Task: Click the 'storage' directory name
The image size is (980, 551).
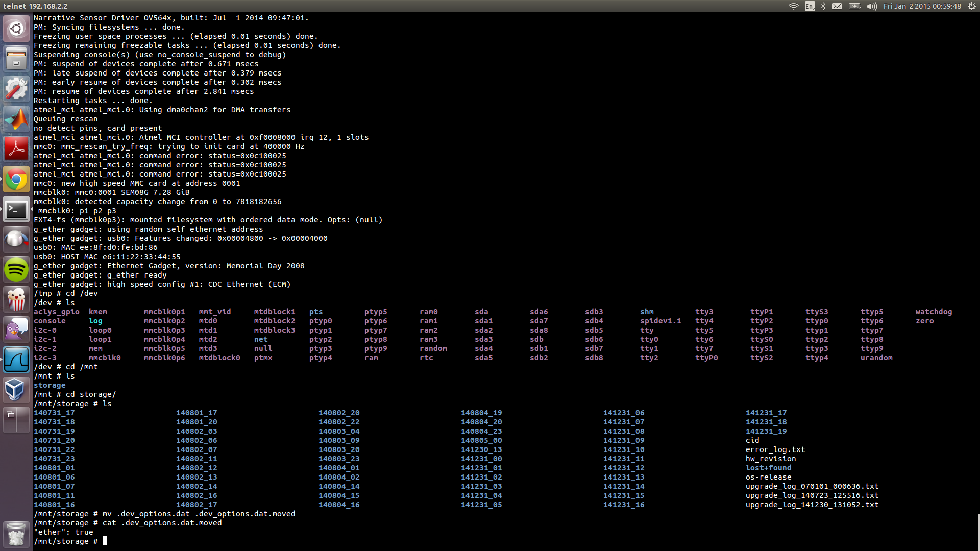Action: coord(50,385)
